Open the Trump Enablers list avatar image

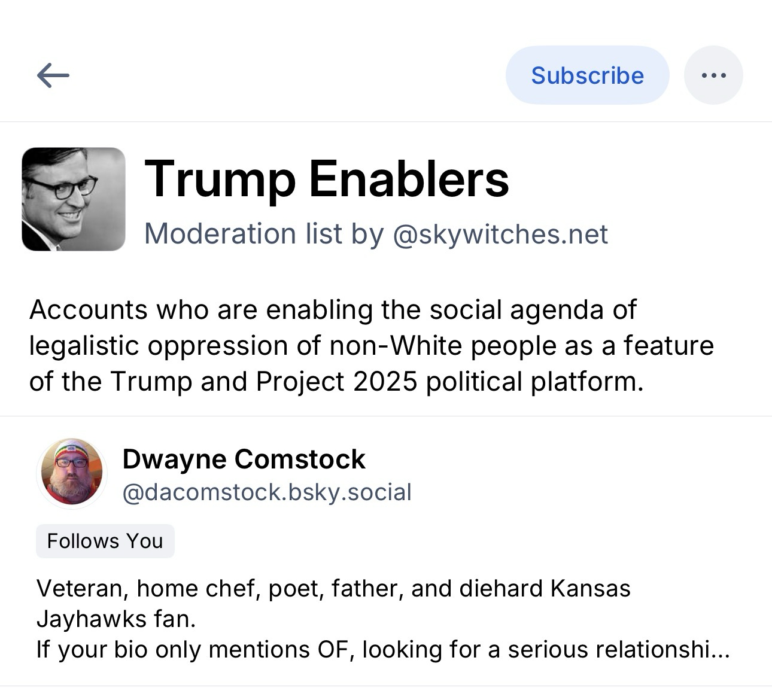(x=74, y=199)
